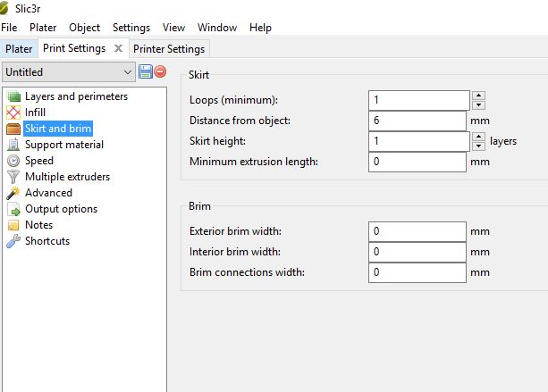Click the Advanced wand icon
548x392 pixels.
click(x=13, y=193)
